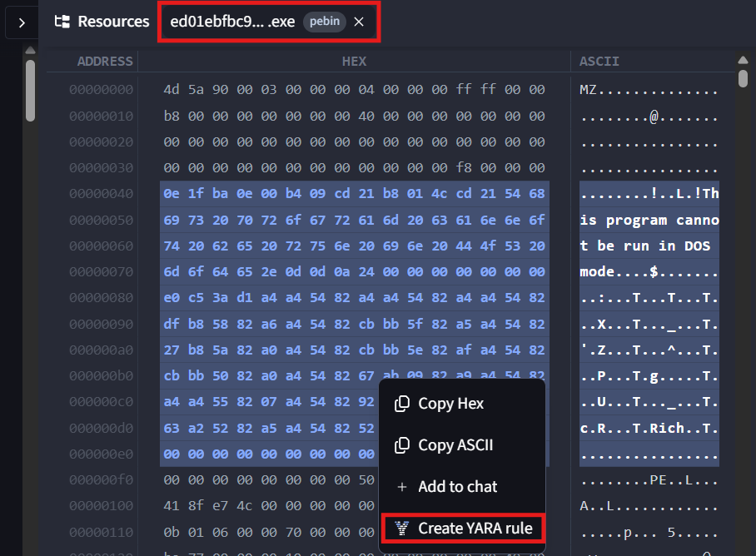Select the ed01ebfbc9... .exe tab
The height and width of the screenshot is (556, 756).
[232, 22]
